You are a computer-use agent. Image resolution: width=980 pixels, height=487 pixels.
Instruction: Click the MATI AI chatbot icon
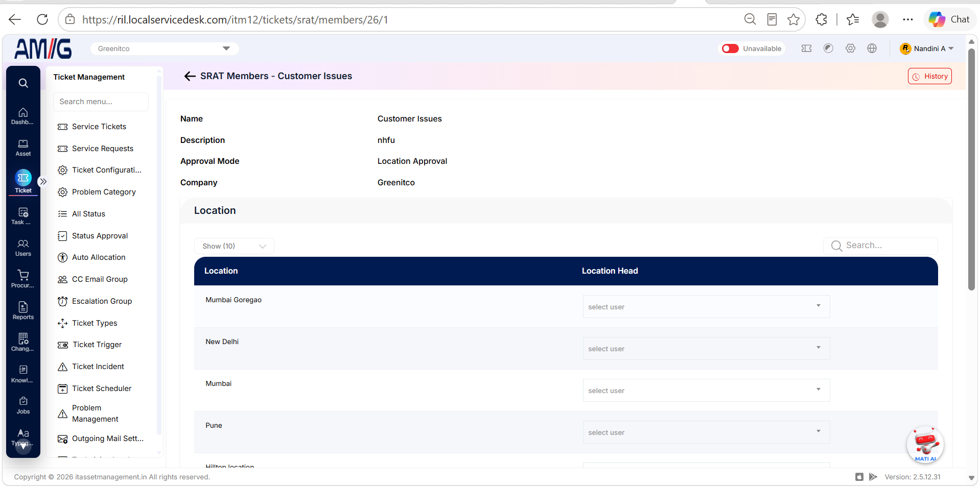click(x=925, y=444)
